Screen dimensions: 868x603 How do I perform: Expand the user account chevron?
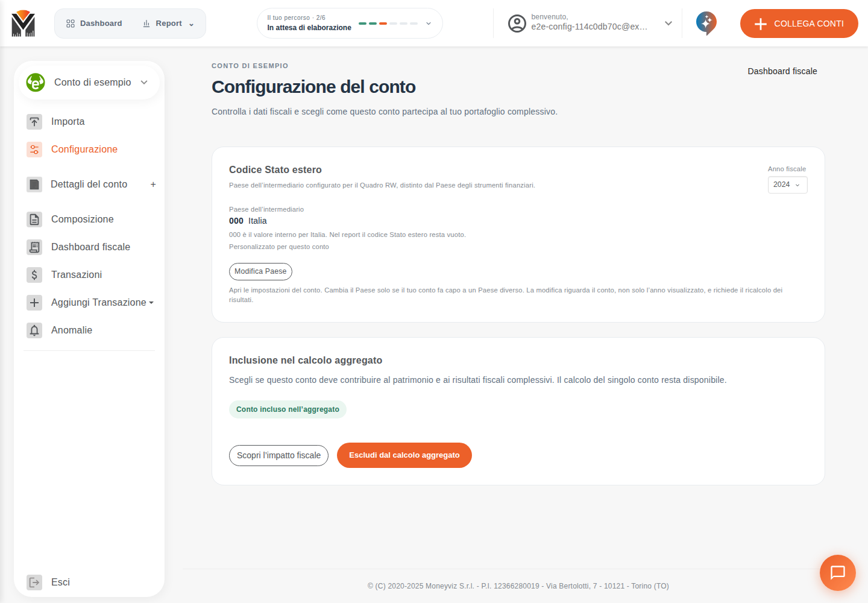[x=668, y=24]
